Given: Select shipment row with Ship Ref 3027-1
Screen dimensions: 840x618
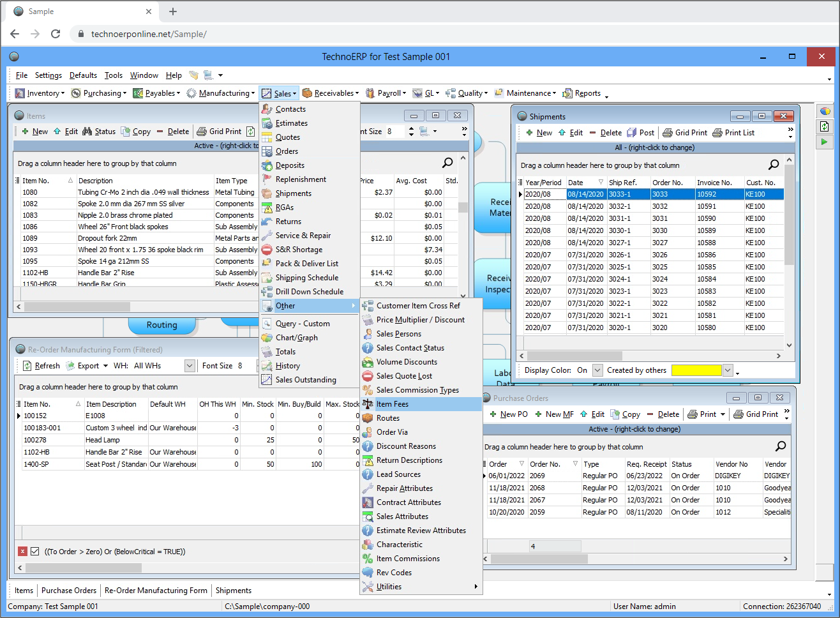Looking at the screenshot, I should pos(619,243).
